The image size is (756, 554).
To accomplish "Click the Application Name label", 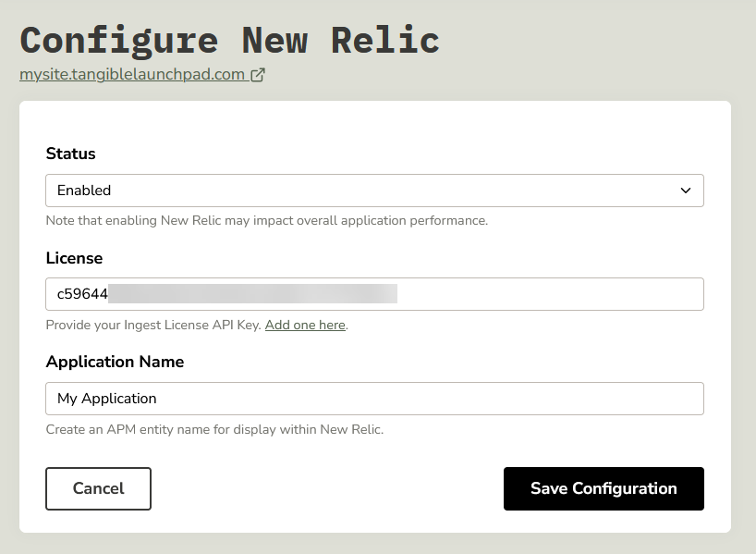I will [x=115, y=362].
